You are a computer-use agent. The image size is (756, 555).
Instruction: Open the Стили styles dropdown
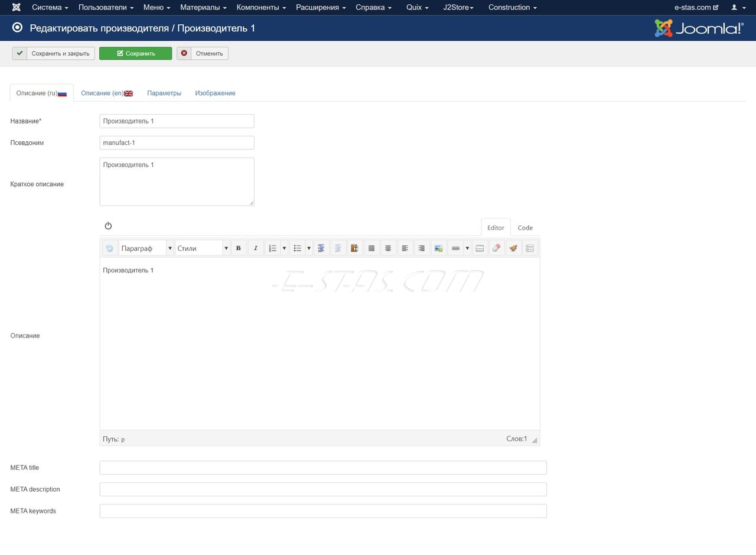[x=203, y=248]
